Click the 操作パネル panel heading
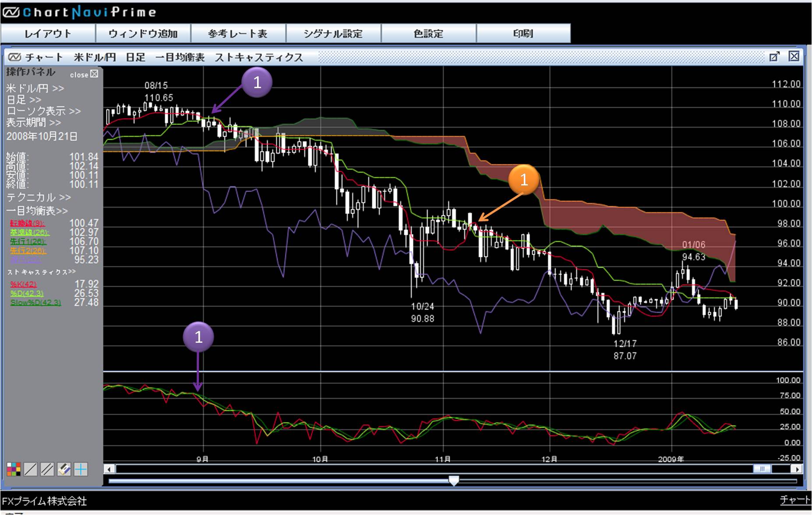Image resolution: width=812 pixels, height=515 pixels. [31, 72]
